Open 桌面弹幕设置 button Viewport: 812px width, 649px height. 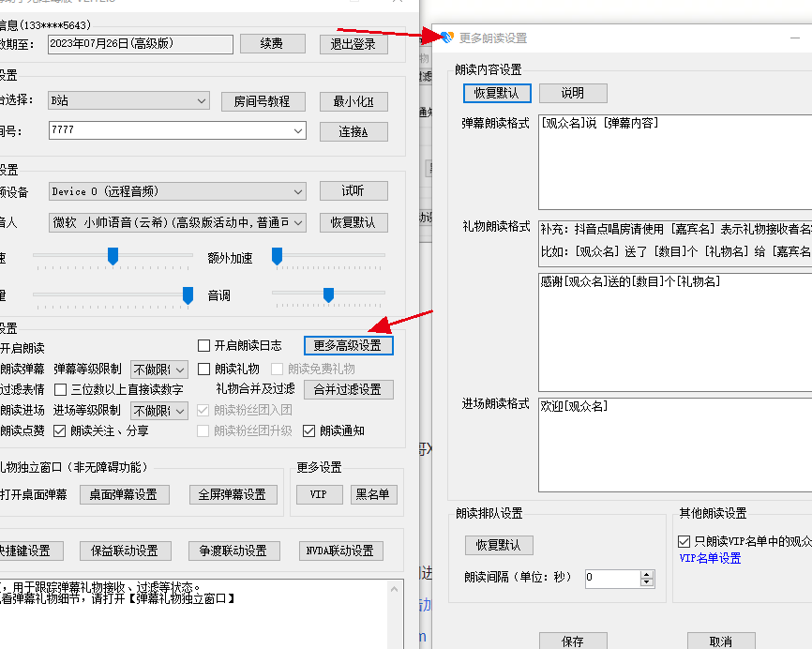pos(125,494)
